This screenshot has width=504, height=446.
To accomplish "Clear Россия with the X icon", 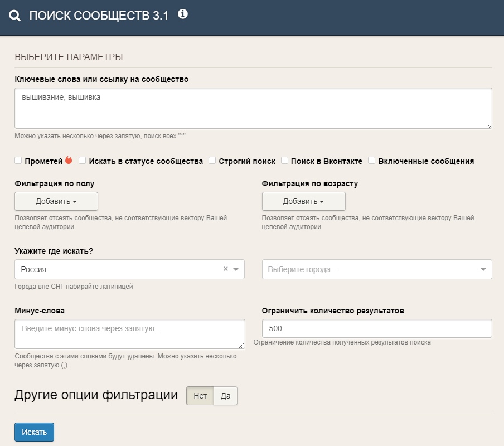I will click(226, 269).
